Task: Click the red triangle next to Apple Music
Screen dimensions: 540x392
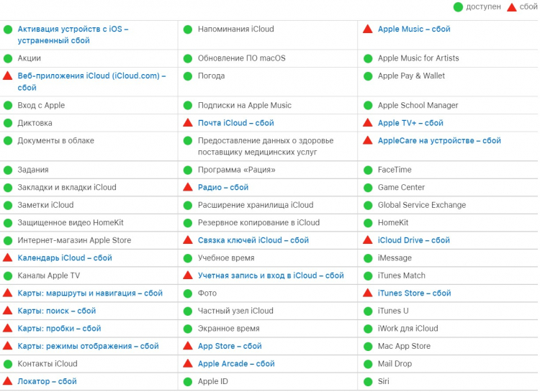Action: point(368,29)
